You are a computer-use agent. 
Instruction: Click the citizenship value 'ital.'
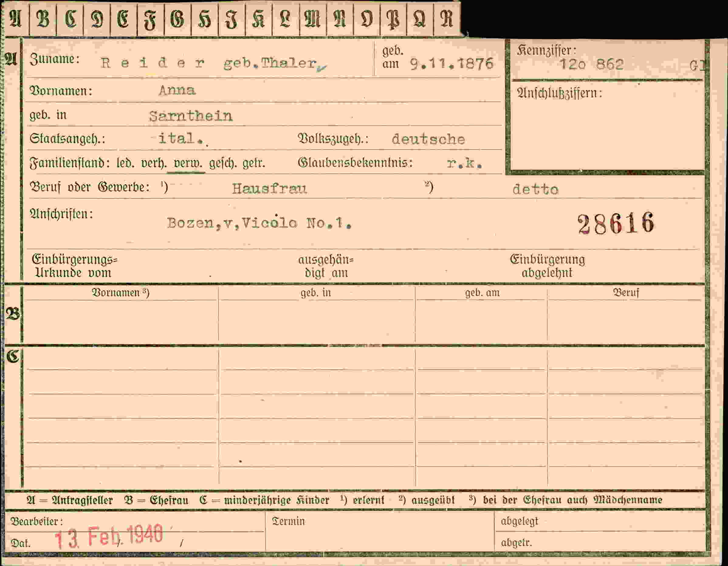point(181,138)
